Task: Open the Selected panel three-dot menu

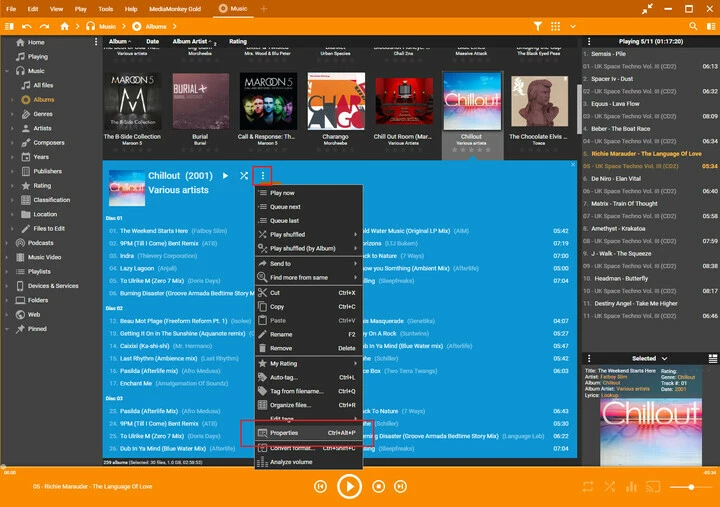Action: pos(589,358)
